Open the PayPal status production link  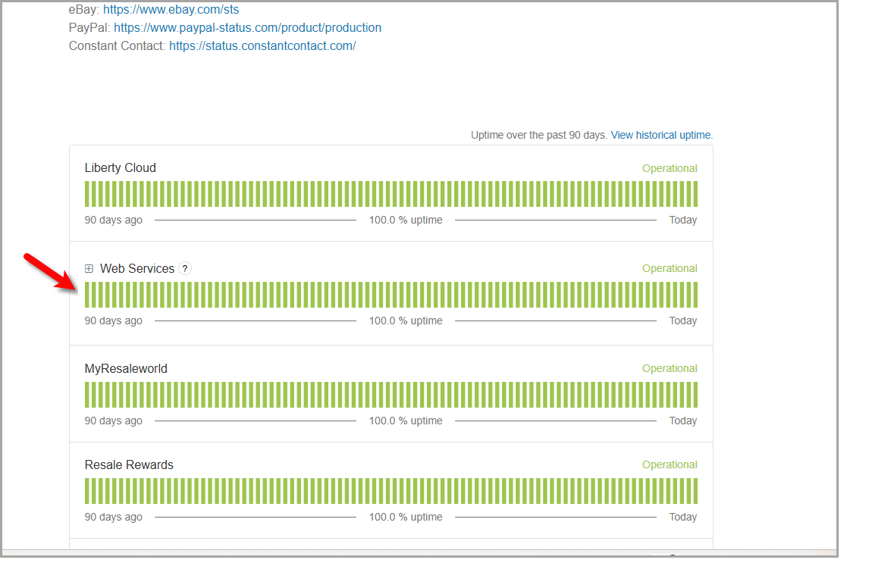(x=248, y=28)
